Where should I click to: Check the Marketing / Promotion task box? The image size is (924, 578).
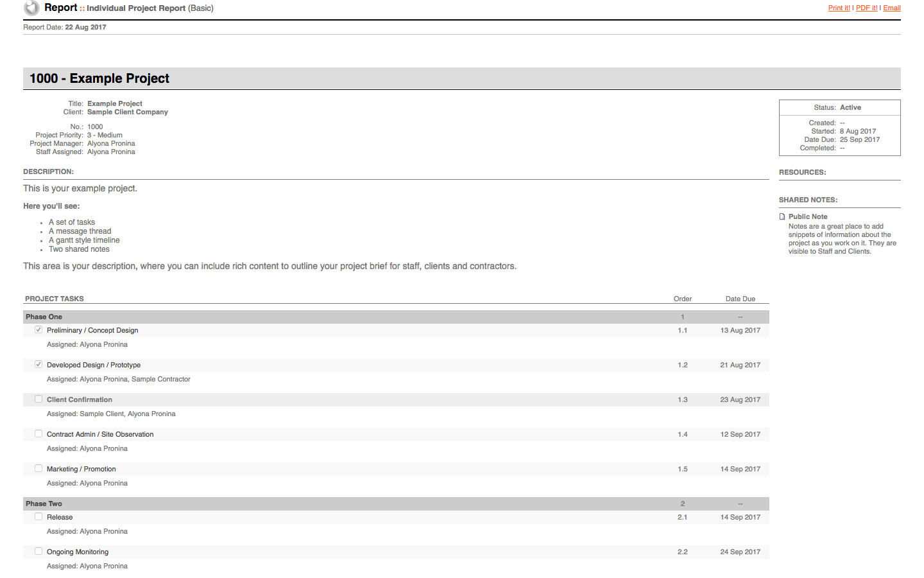tap(38, 468)
